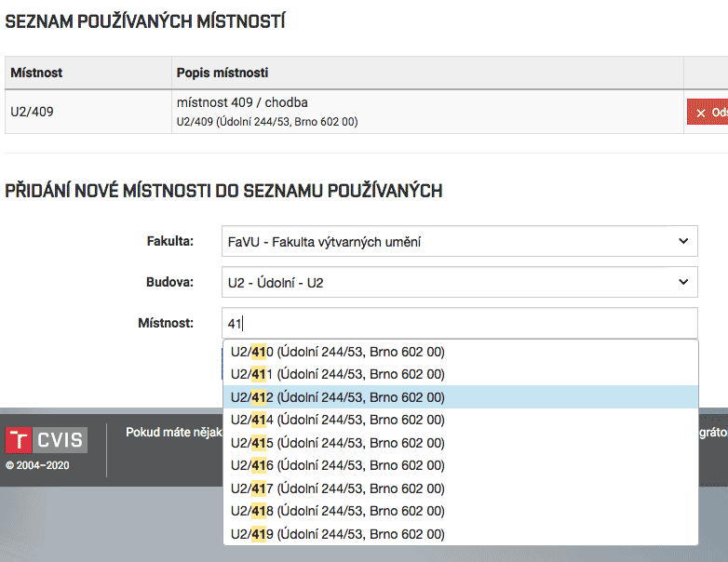This screenshot has width=728, height=562.
Task: Select suggestion U2/411
Action: tap(461, 374)
